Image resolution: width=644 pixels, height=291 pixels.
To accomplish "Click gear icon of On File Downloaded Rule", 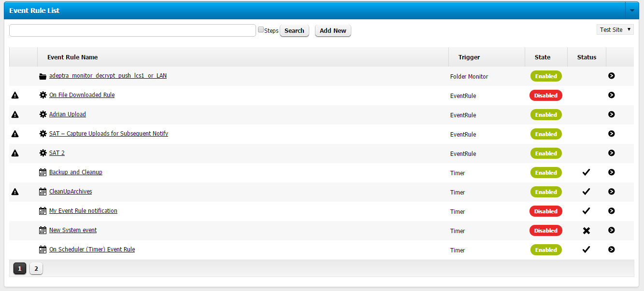I will pyautogui.click(x=43, y=95).
